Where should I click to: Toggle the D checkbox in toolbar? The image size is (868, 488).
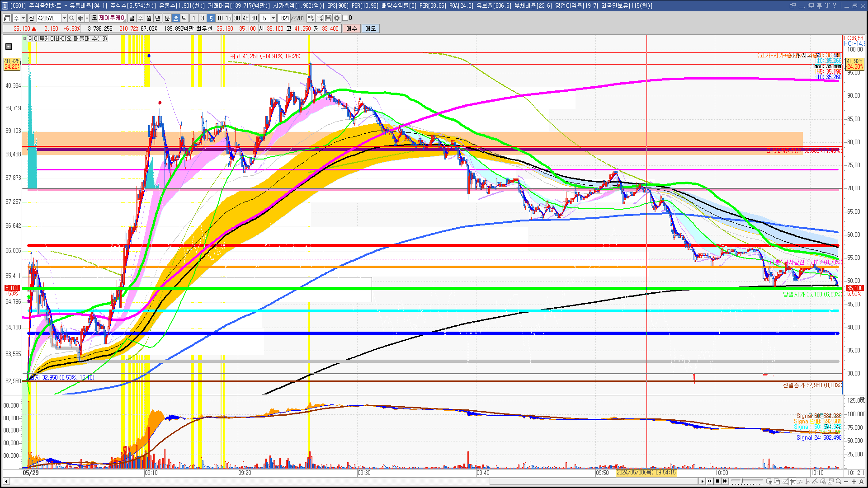[x=345, y=18]
